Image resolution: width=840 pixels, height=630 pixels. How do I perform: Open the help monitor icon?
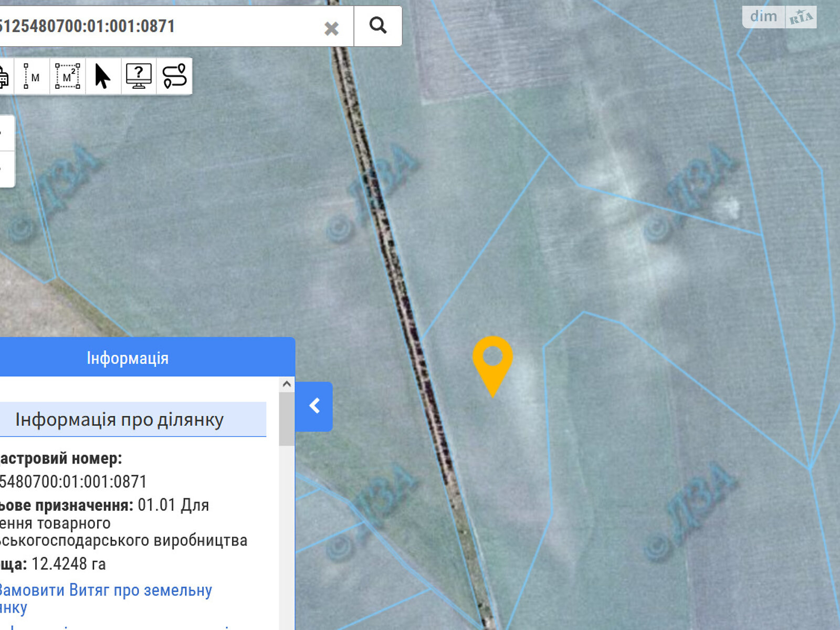(x=139, y=77)
